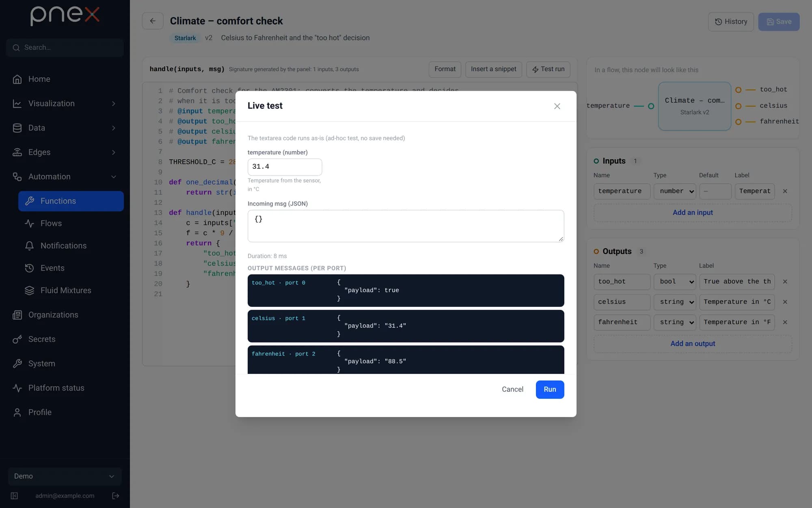The height and width of the screenshot is (508, 812).
Task: Click the Functions wrench icon
Action: coord(29,201)
